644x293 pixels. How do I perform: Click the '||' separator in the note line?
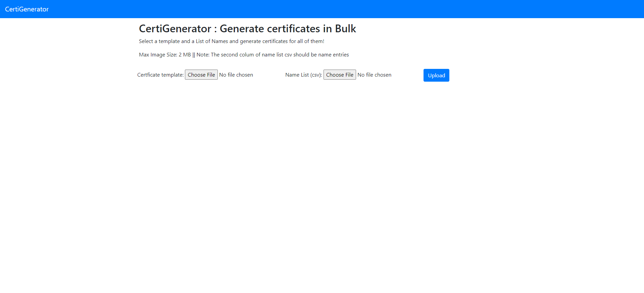pos(194,55)
